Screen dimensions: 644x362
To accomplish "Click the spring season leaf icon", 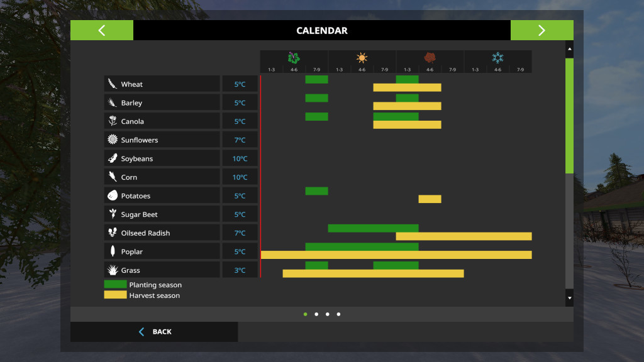I will (x=294, y=58).
